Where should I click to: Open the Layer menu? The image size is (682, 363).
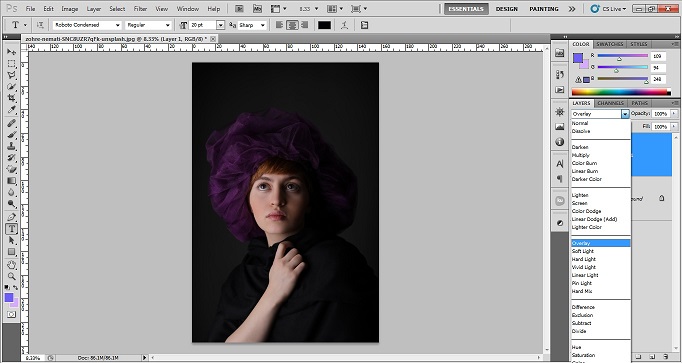(x=94, y=9)
